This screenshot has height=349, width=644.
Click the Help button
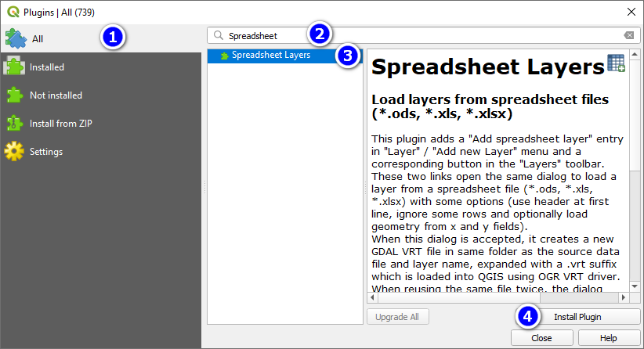pyautogui.click(x=609, y=338)
